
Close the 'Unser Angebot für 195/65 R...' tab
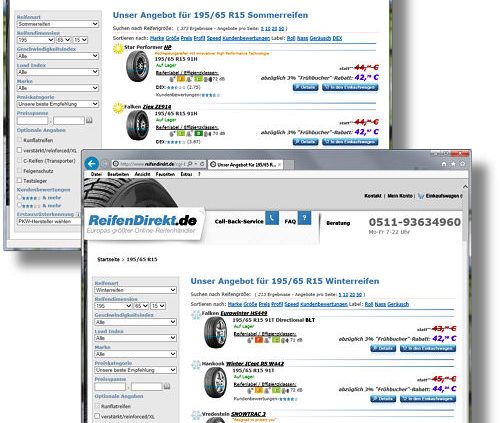279,164
